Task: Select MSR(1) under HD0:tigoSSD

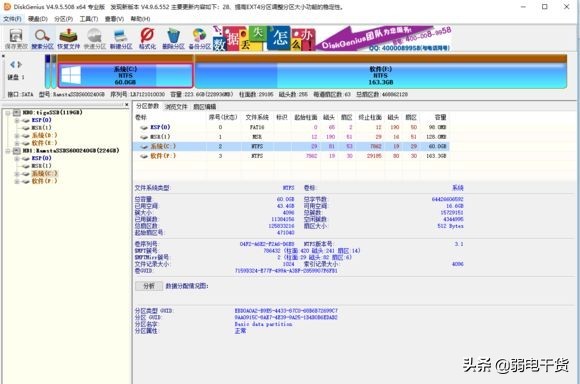Action: coord(41,128)
